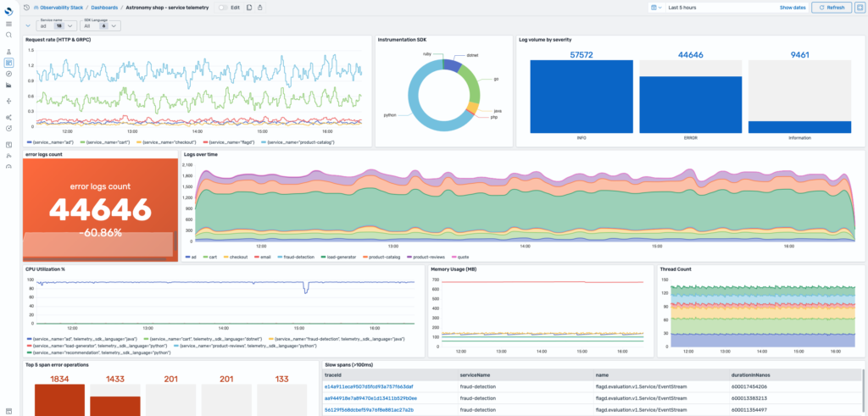Sort by the durationInNanos column header
Screen dimensions: 868x416
[x=794, y=374]
